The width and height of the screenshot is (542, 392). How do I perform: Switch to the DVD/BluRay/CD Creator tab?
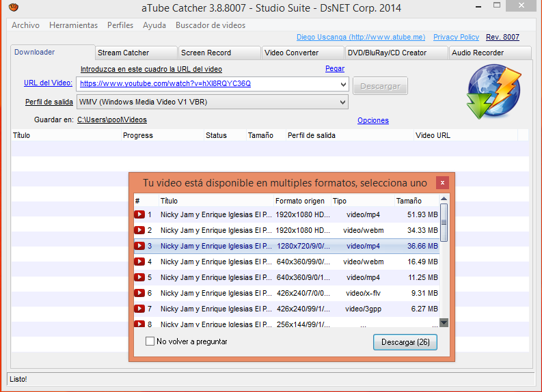(x=396, y=53)
